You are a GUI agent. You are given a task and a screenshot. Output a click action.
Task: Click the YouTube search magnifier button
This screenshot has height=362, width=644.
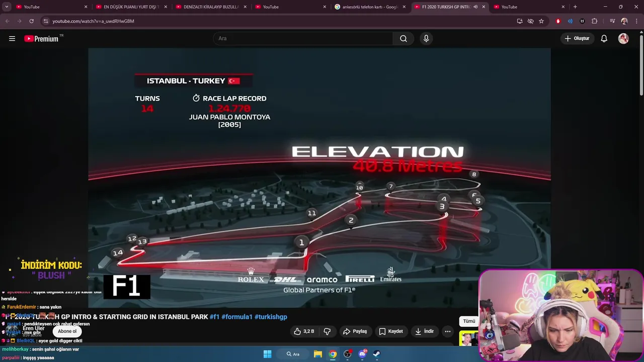[404, 39]
